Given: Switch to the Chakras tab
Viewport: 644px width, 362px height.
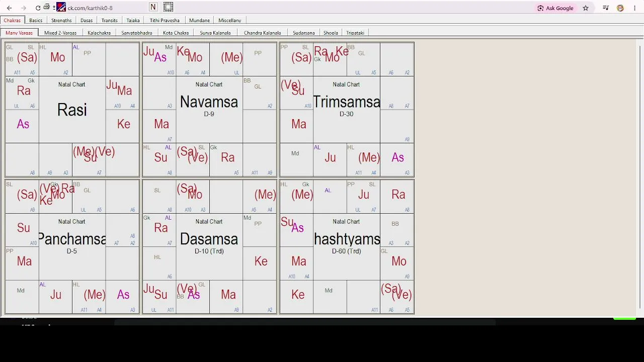Looking at the screenshot, I should pos(12,21).
